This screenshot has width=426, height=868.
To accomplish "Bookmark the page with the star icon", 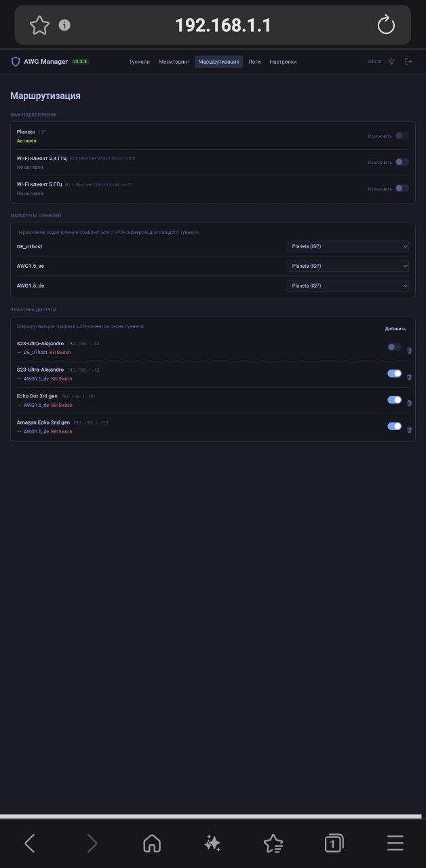I will tap(39, 26).
